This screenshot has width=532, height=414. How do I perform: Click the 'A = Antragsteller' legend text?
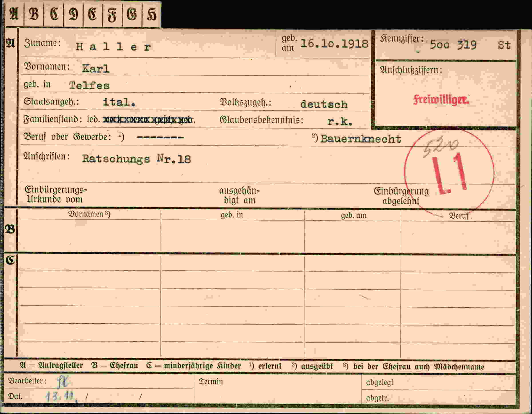click(x=51, y=366)
